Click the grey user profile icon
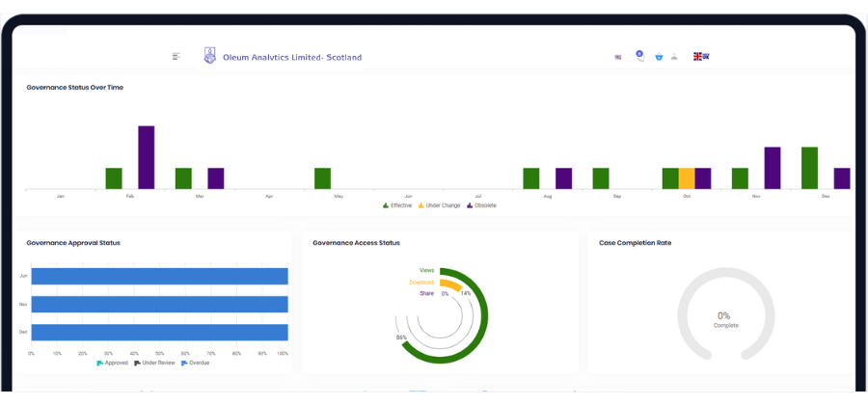868x405 pixels. click(674, 57)
